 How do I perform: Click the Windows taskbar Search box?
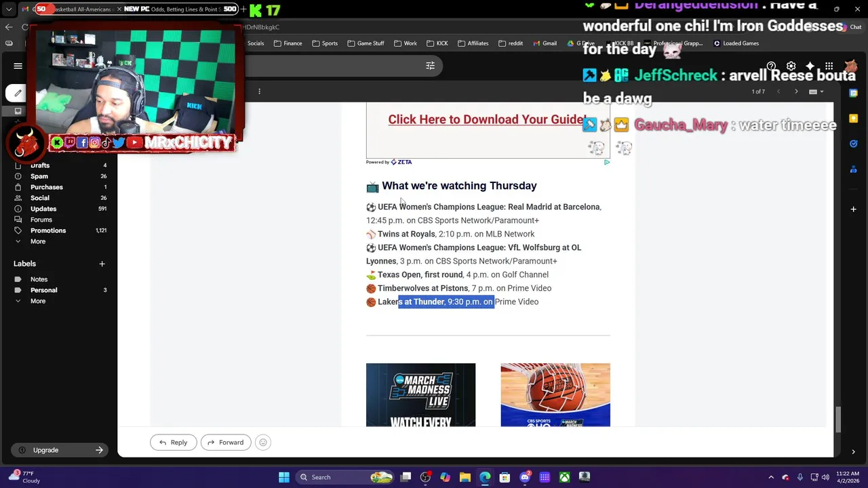(x=346, y=477)
